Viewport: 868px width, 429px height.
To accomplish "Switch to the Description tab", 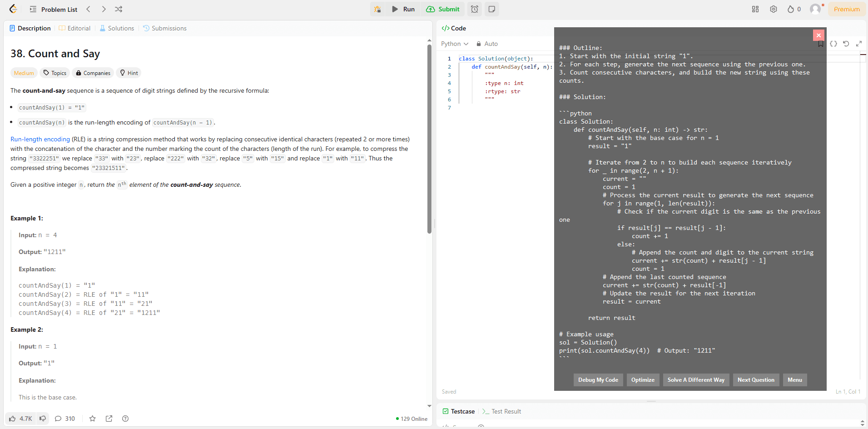I will click(x=30, y=28).
